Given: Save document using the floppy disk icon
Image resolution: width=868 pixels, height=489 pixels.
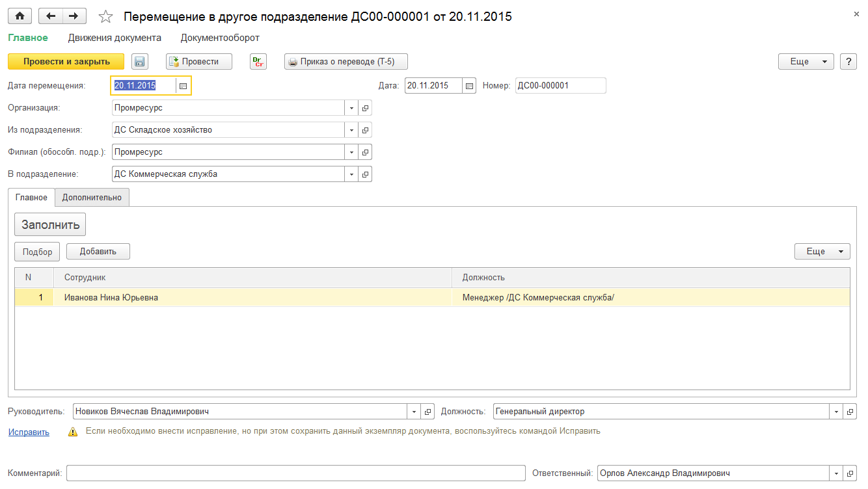Looking at the screenshot, I should pos(140,62).
